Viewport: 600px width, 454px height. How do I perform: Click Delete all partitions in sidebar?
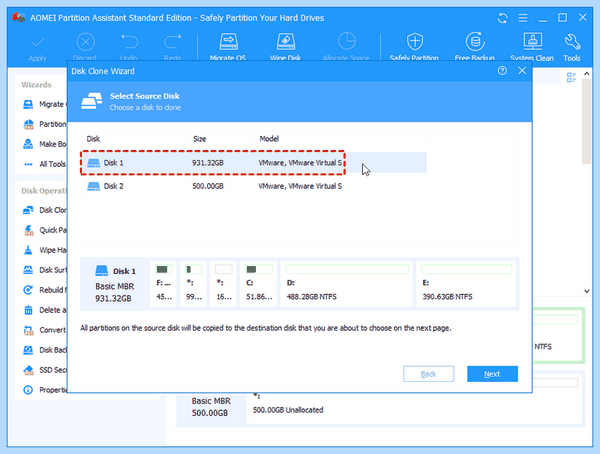[44, 310]
